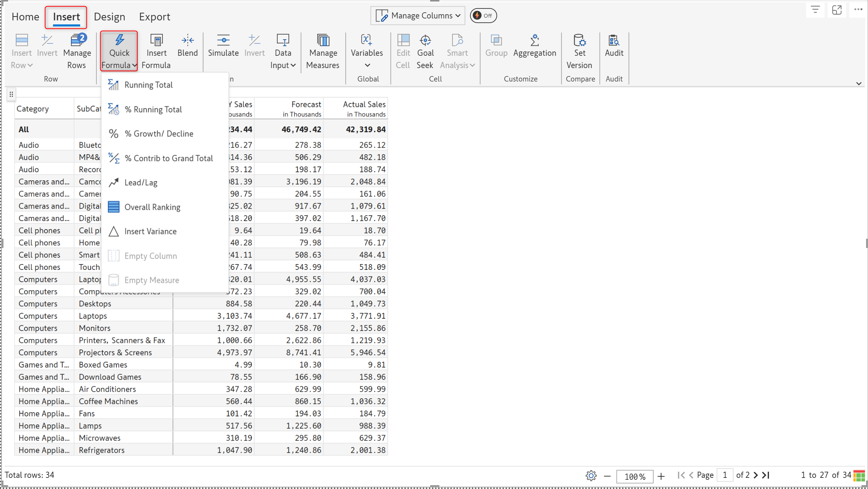Click the page number input field
This screenshot has height=489, width=868.
point(725,475)
